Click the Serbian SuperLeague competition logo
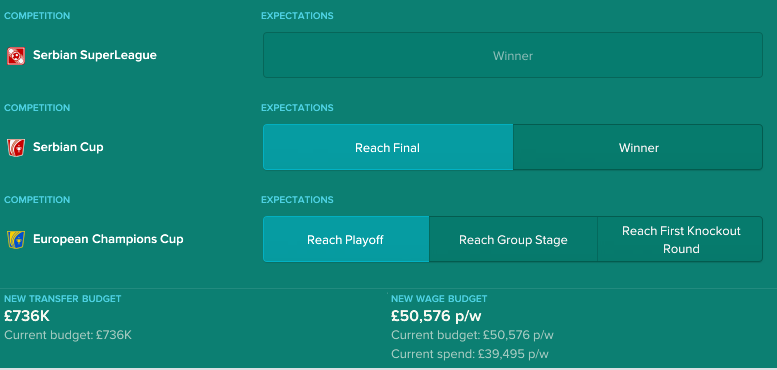 pos(16,56)
